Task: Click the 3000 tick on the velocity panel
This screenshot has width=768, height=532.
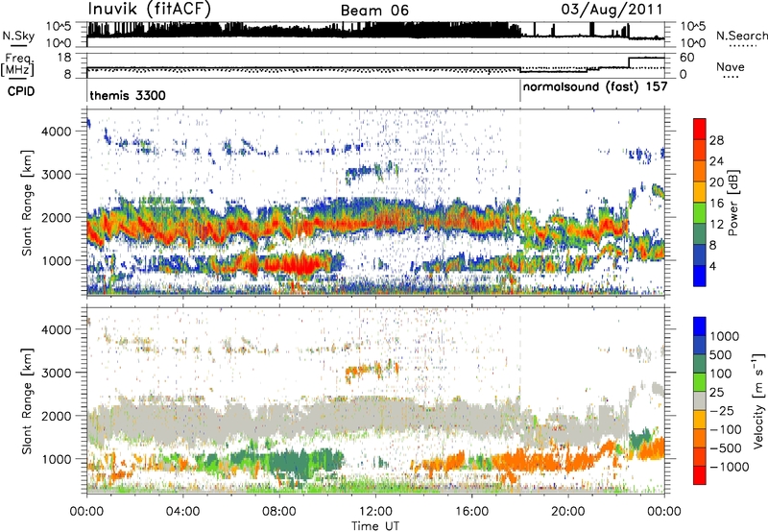Action: 56,373
